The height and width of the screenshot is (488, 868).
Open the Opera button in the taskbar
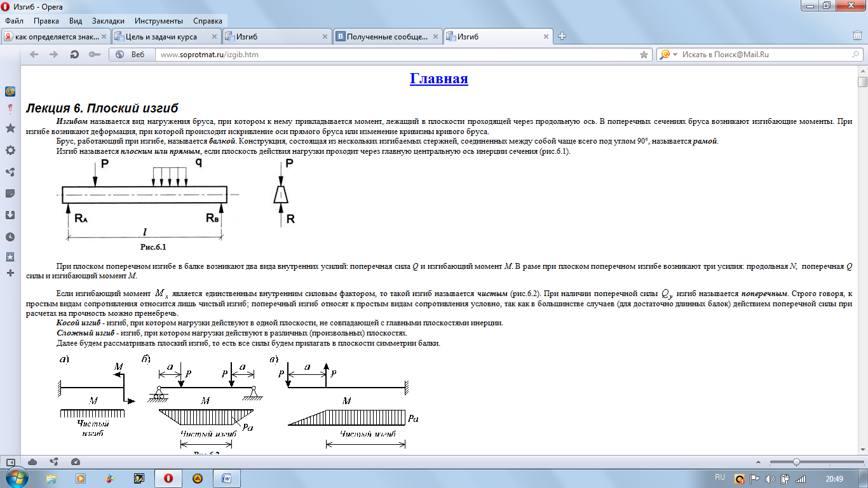[168, 478]
